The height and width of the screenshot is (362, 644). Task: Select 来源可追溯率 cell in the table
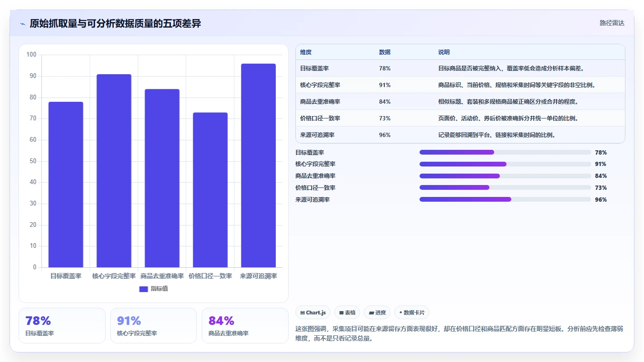[x=317, y=135]
